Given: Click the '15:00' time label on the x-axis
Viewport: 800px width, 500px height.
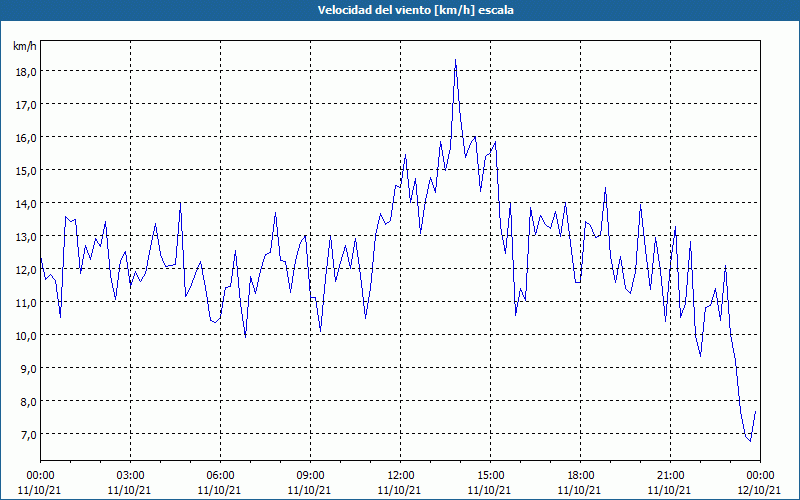Looking at the screenshot, I should tap(490, 476).
